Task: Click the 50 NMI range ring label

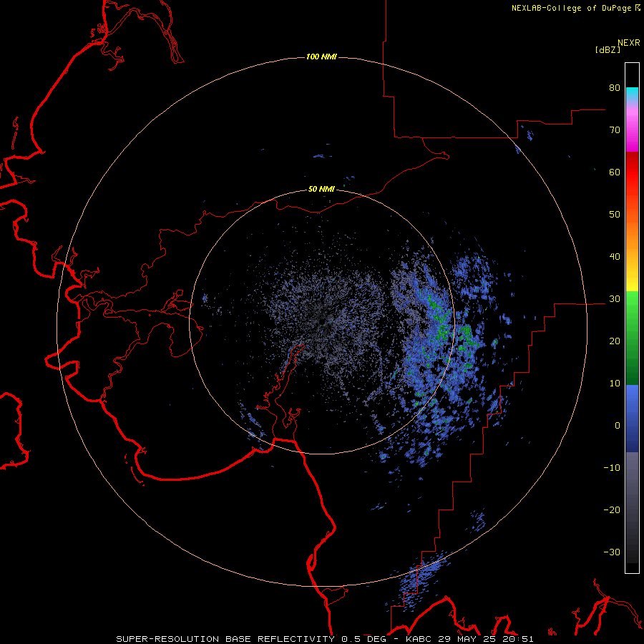Action: click(x=321, y=190)
